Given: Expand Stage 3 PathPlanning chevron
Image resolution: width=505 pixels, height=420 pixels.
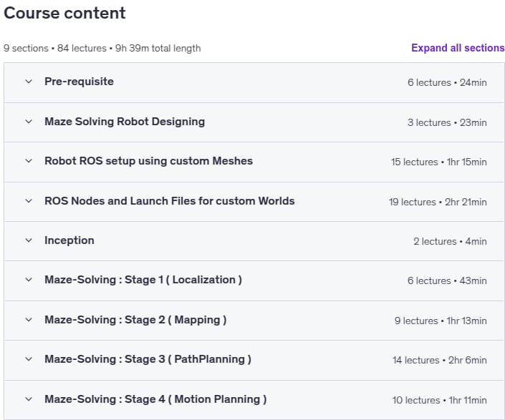Looking at the screenshot, I should coord(29,359).
